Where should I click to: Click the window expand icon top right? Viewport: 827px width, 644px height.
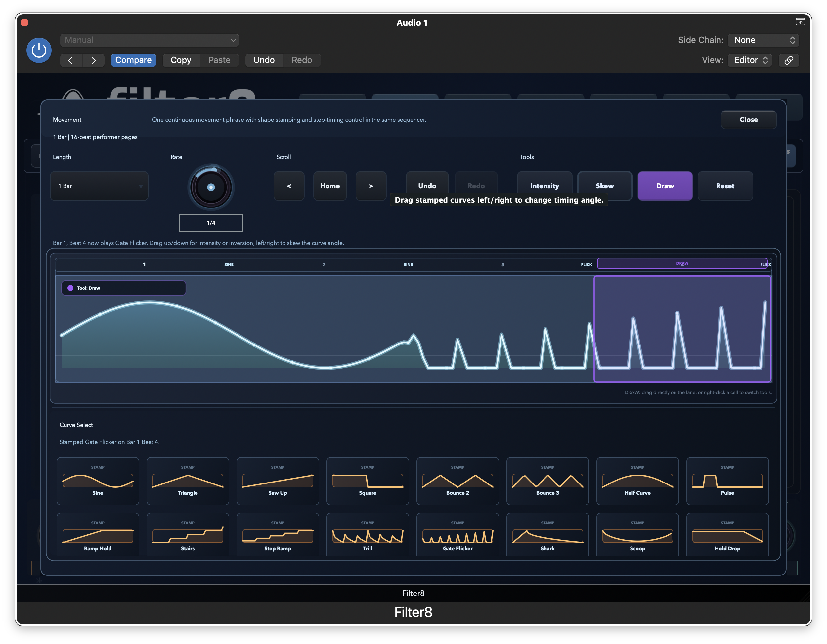800,22
